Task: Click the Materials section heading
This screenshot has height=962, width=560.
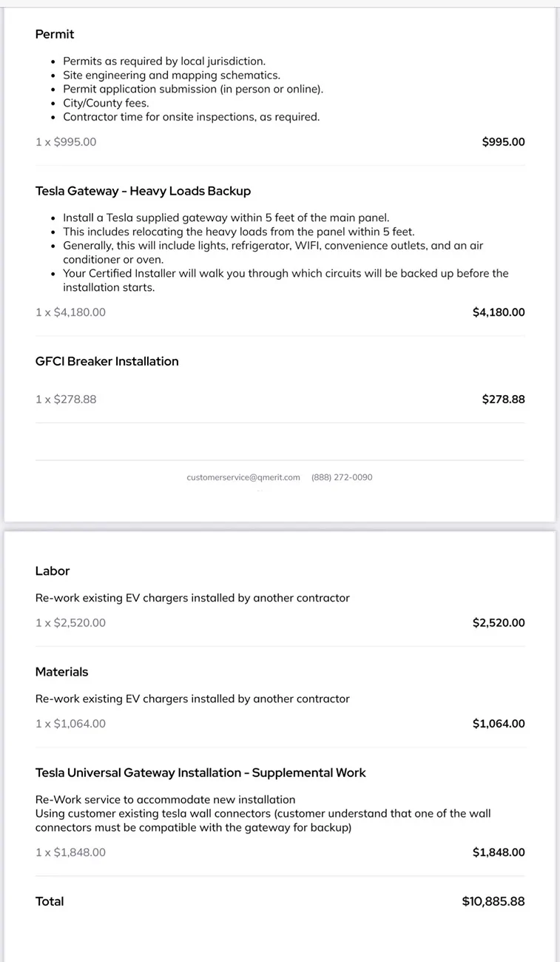Action: pyautogui.click(x=61, y=672)
